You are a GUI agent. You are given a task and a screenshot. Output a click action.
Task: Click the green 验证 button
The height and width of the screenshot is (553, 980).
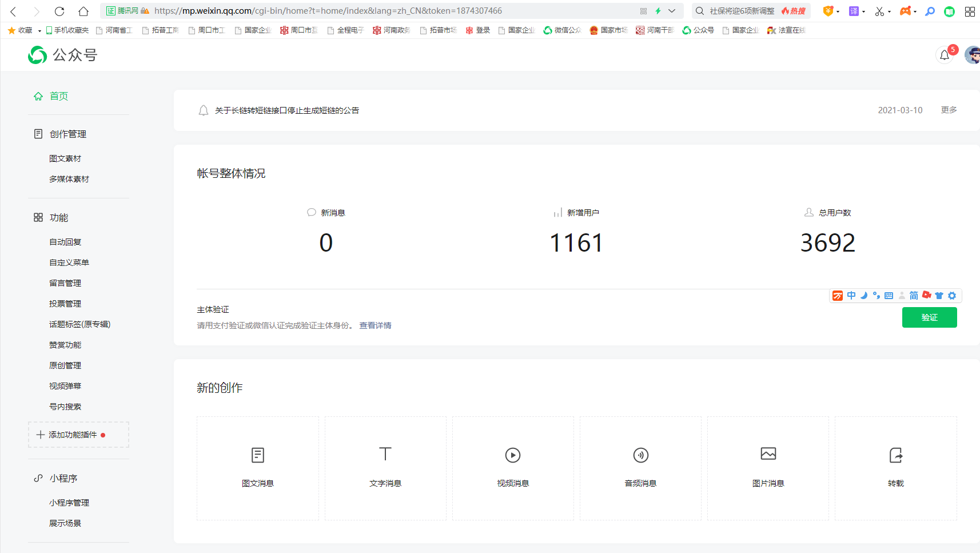point(929,317)
